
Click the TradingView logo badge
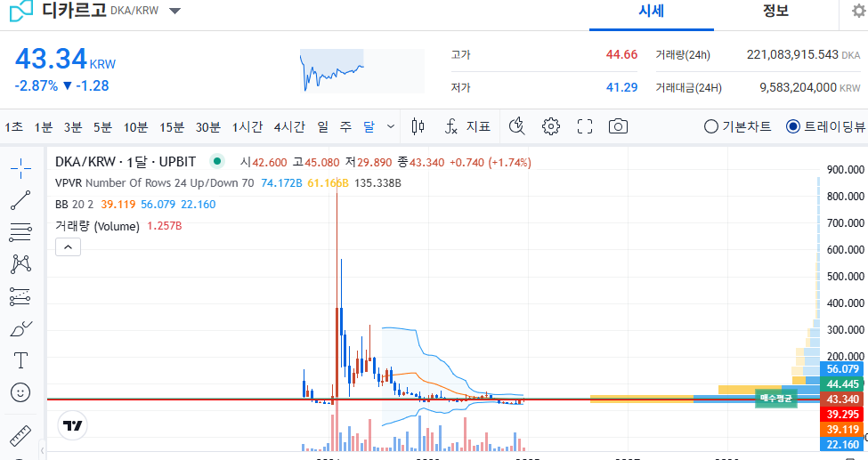(72, 425)
